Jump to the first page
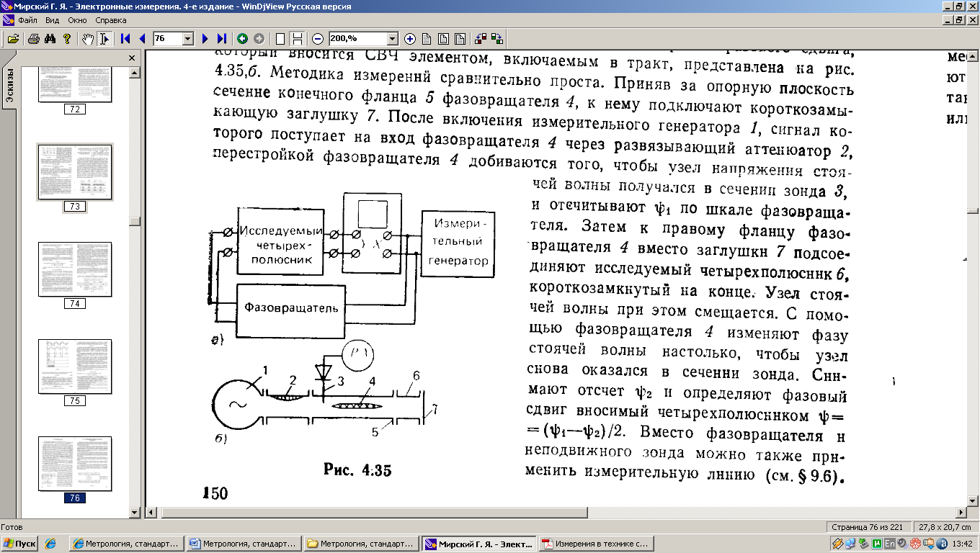 [125, 39]
